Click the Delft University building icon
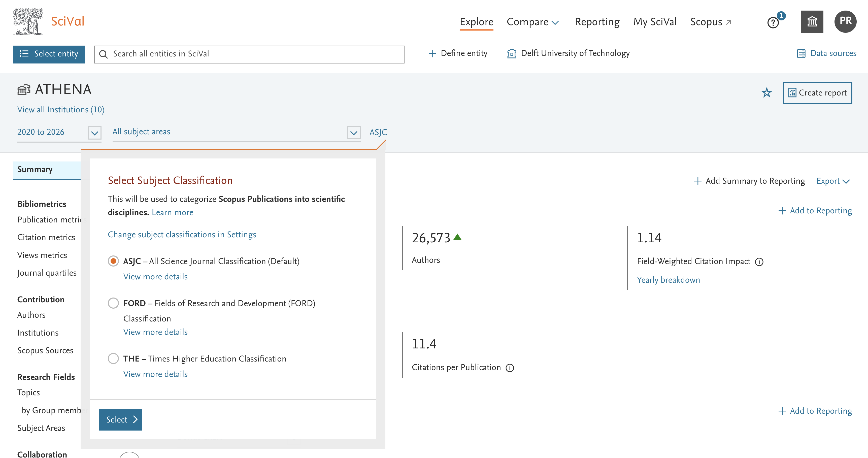Image resolution: width=868 pixels, height=458 pixels. click(512, 54)
